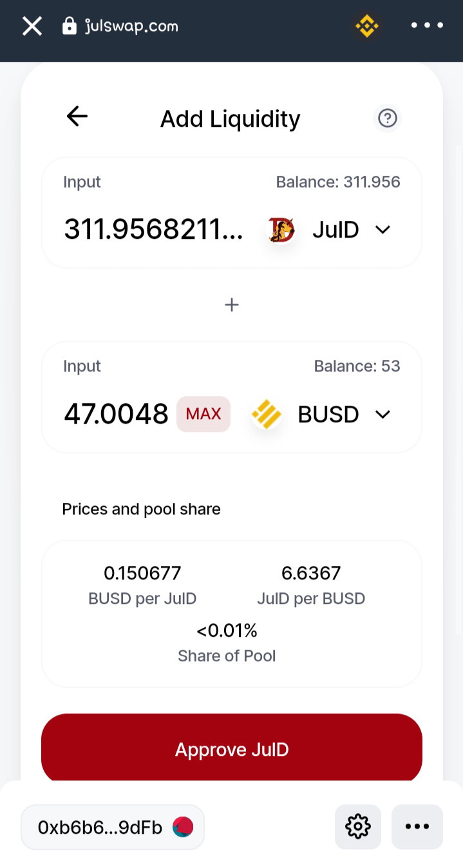
Task: Tap the lock icon beside julswap.com
Action: (x=69, y=26)
